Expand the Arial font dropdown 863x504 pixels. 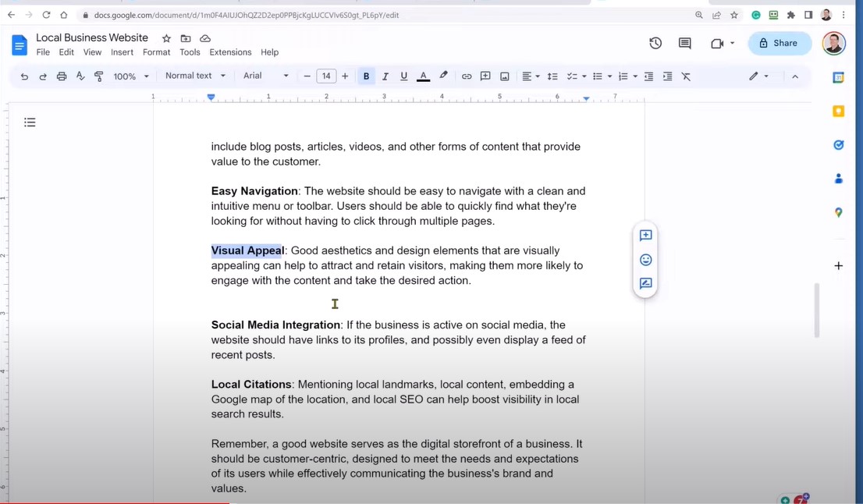tap(265, 76)
